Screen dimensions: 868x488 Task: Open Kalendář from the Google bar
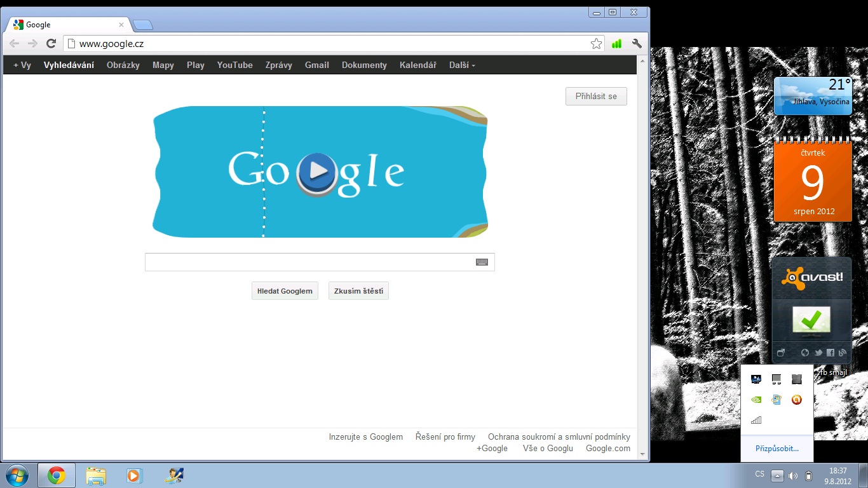(418, 65)
